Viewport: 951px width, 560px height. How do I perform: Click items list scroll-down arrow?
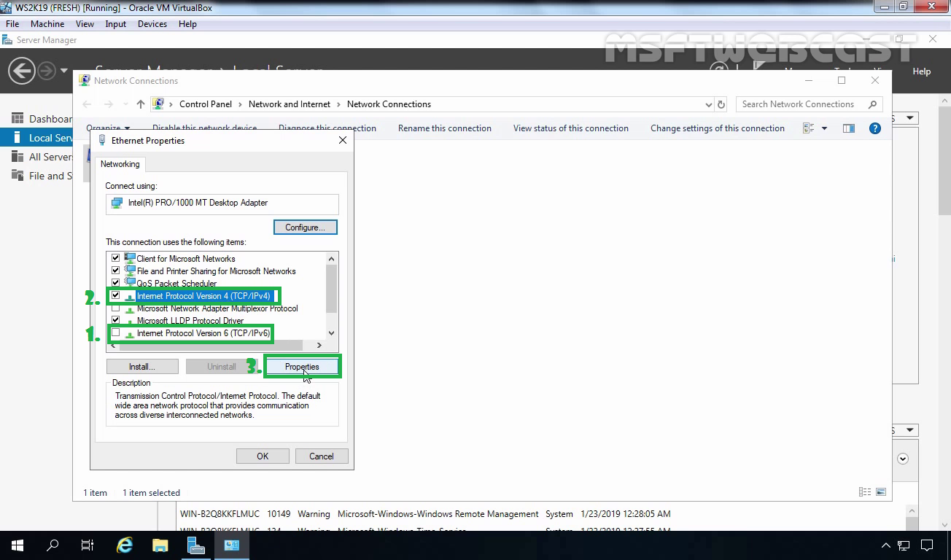click(332, 333)
